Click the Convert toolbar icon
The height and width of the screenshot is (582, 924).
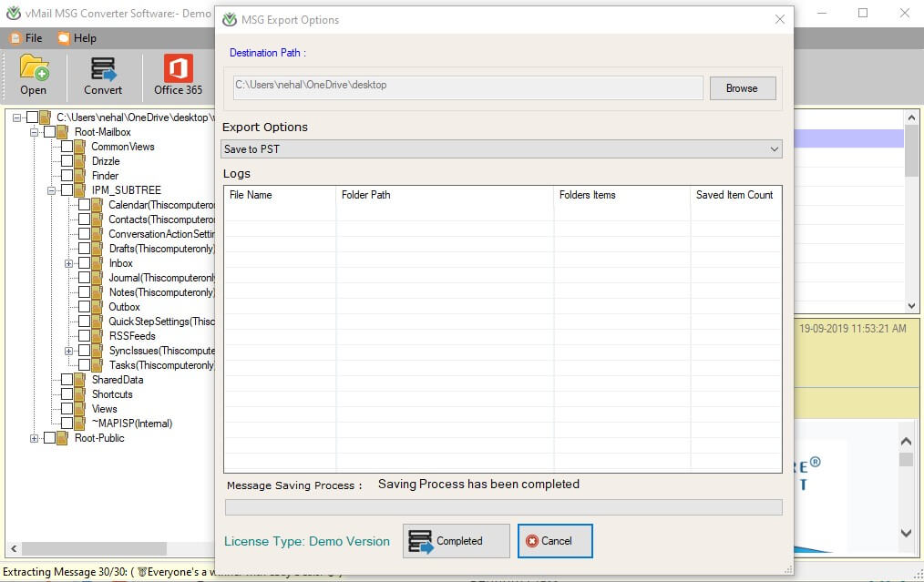103,68
